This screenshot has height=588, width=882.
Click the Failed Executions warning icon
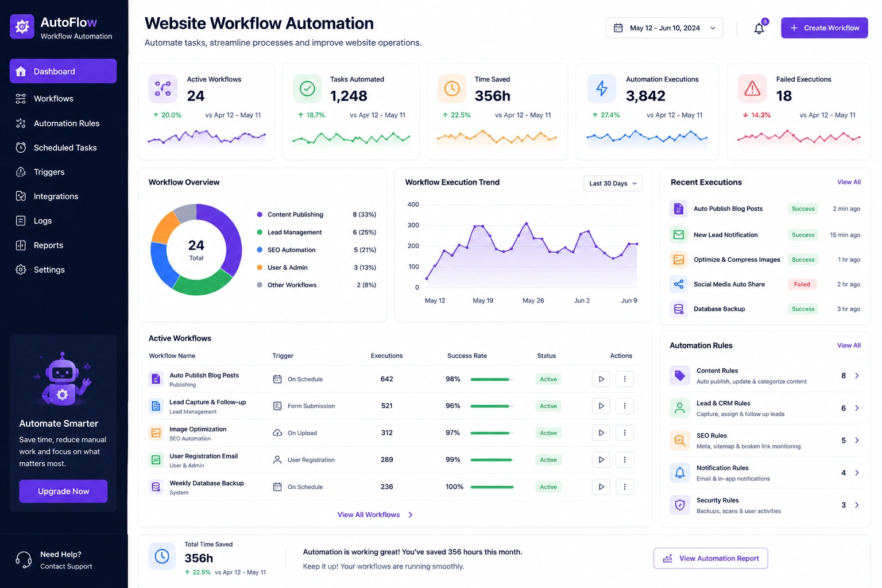(x=752, y=88)
